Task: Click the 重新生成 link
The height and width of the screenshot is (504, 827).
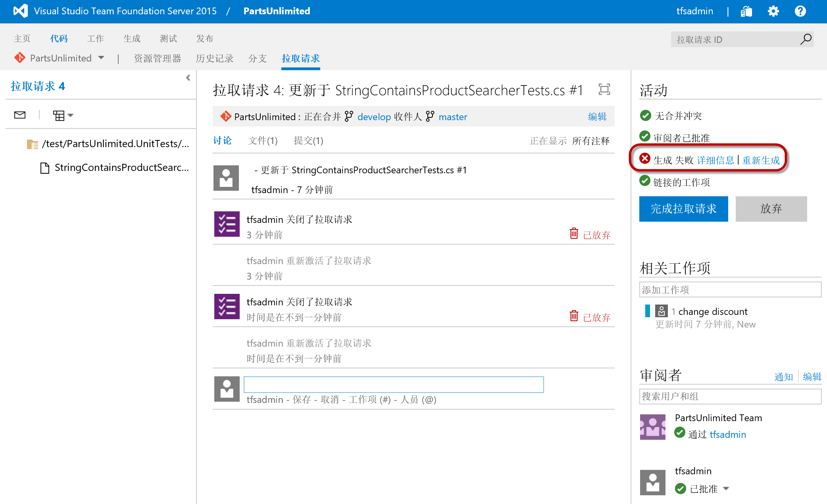Action: coord(761,160)
